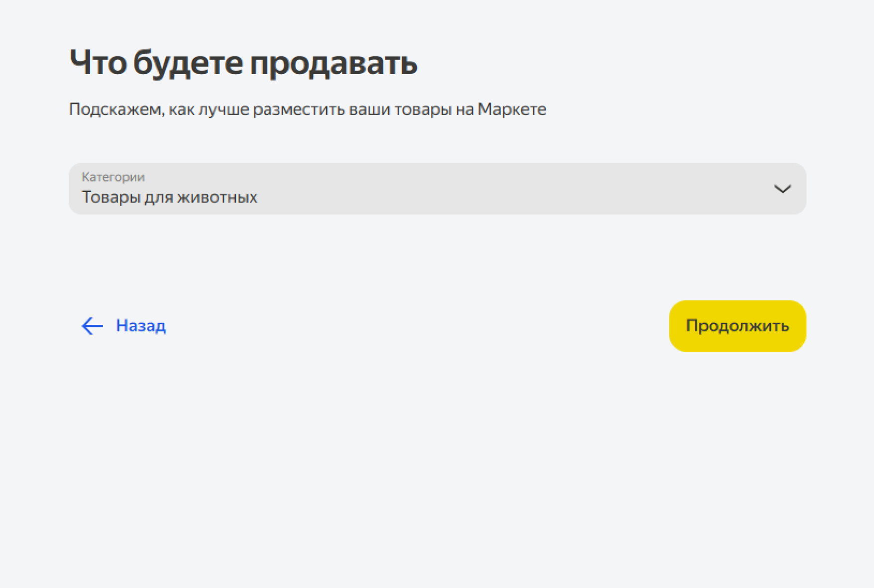Click the word Подскажем in the subtitle
The image size is (874, 588).
coord(116,109)
